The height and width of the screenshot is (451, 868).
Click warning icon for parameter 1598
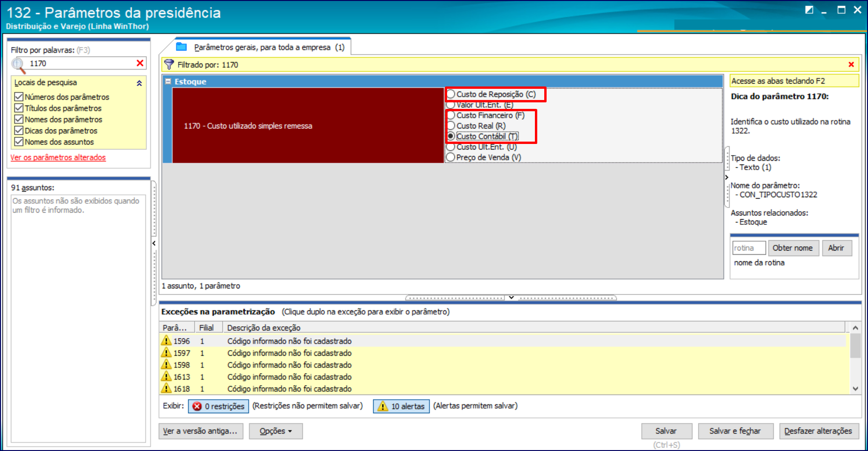(x=166, y=364)
